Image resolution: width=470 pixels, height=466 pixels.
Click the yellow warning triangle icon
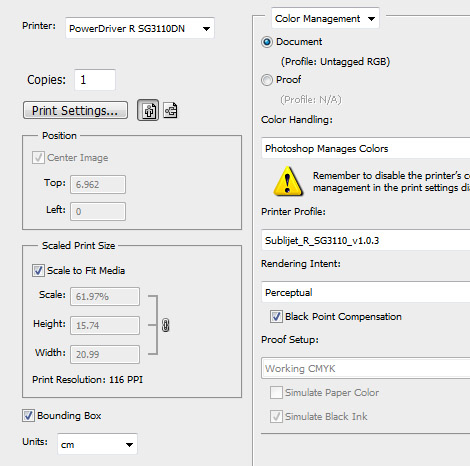click(288, 181)
